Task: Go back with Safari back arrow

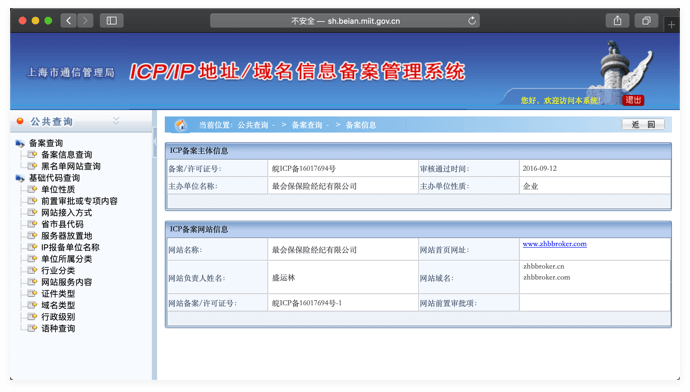Action: pyautogui.click(x=68, y=21)
